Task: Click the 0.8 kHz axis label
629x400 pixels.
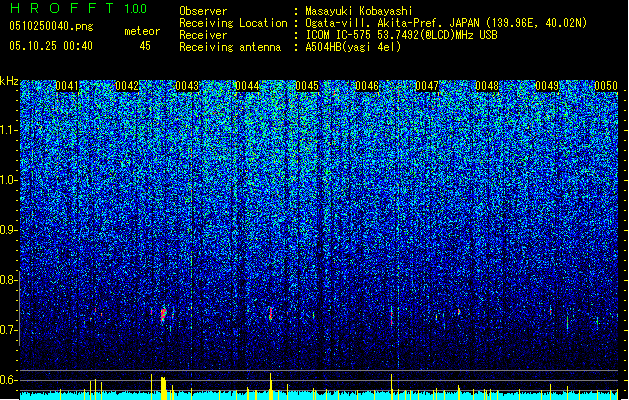Action: [8, 280]
